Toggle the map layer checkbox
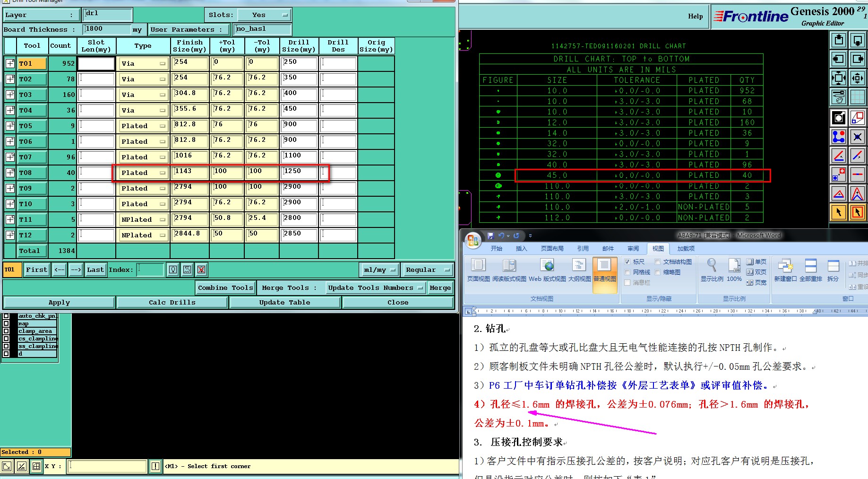 click(x=6, y=323)
